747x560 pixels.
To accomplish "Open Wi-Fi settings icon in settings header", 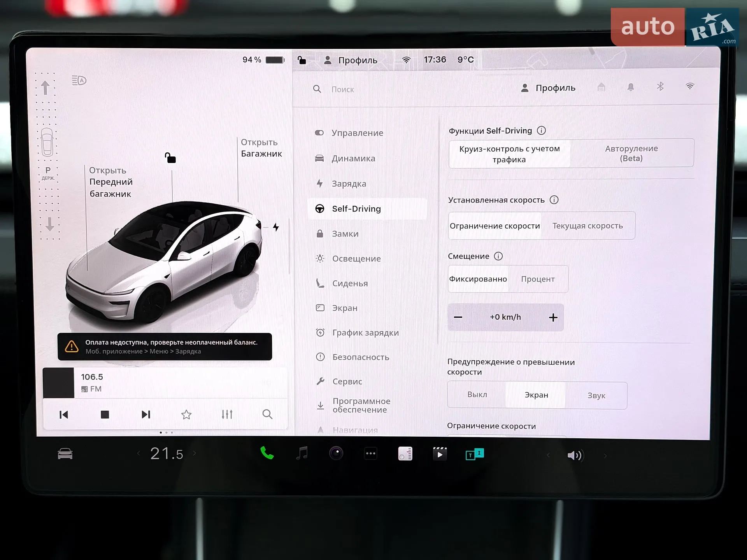I will [x=690, y=86].
